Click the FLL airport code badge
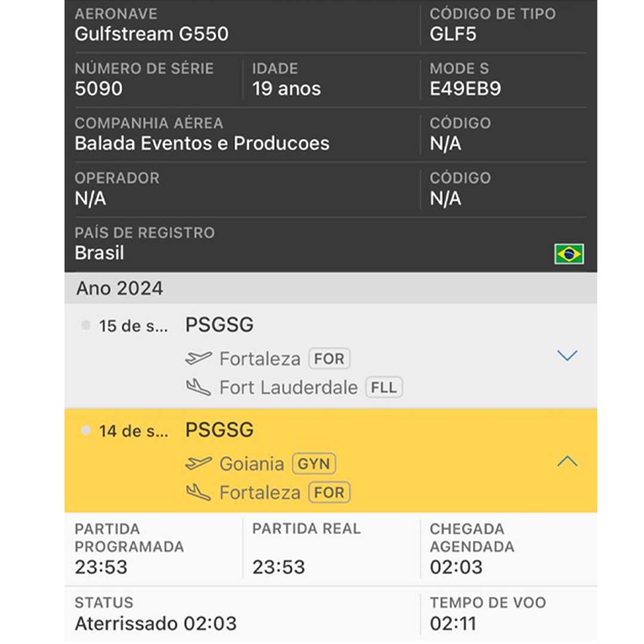This screenshot has width=644, height=644. point(383,388)
